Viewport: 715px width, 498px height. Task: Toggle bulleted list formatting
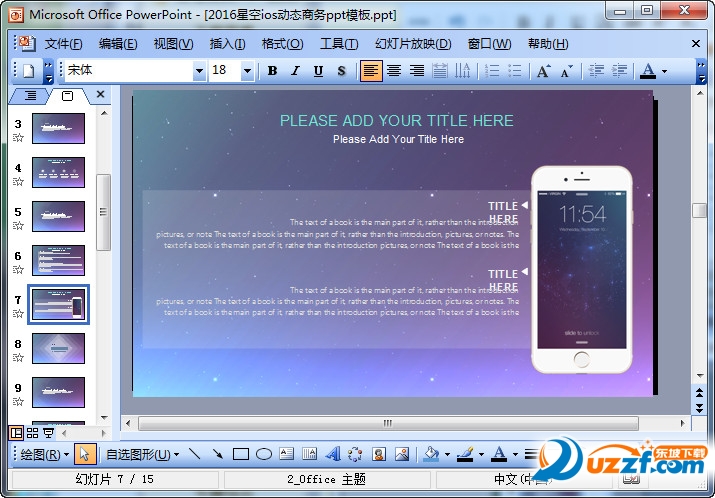pos(515,71)
